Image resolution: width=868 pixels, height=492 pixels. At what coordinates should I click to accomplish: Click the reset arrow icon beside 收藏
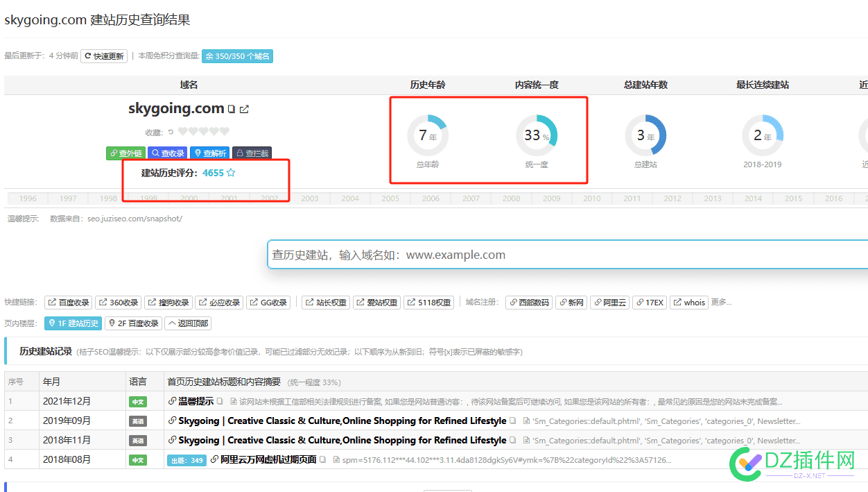click(171, 131)
